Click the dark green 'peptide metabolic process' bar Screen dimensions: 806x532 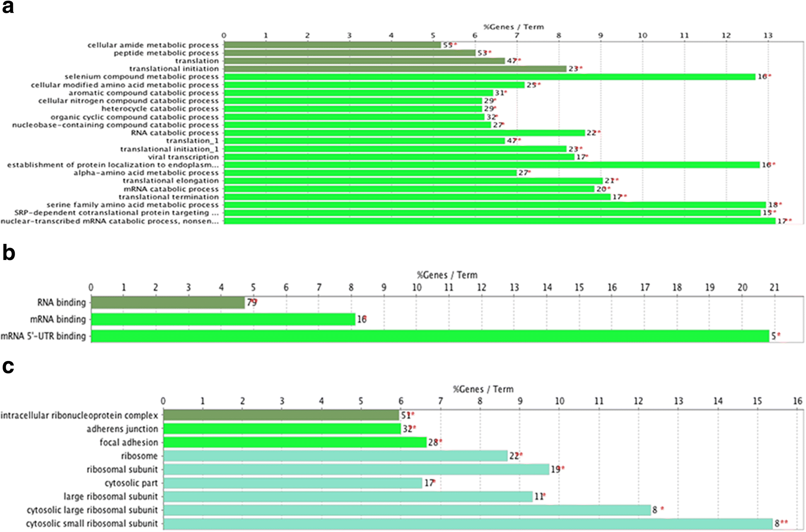(x=350, y=53)
